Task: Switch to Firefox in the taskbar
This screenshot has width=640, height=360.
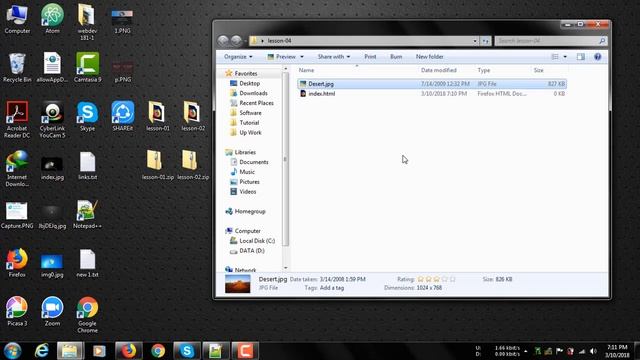Action: point(129,351)
